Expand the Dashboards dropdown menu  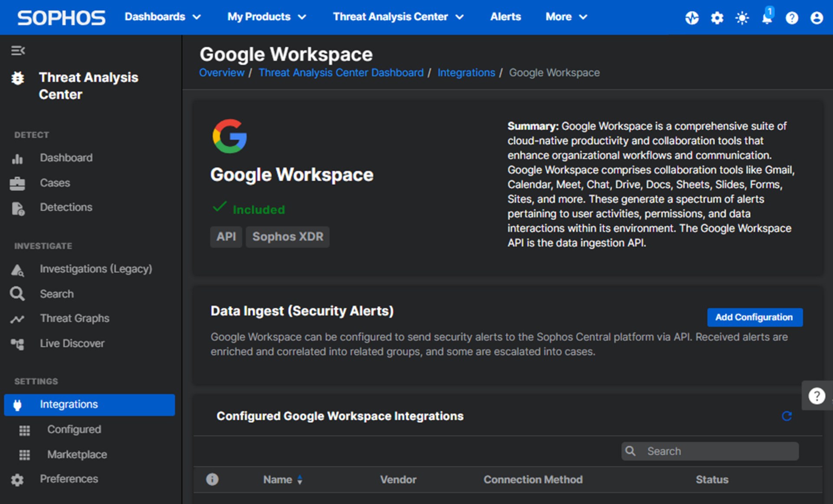tap(162, 17)
